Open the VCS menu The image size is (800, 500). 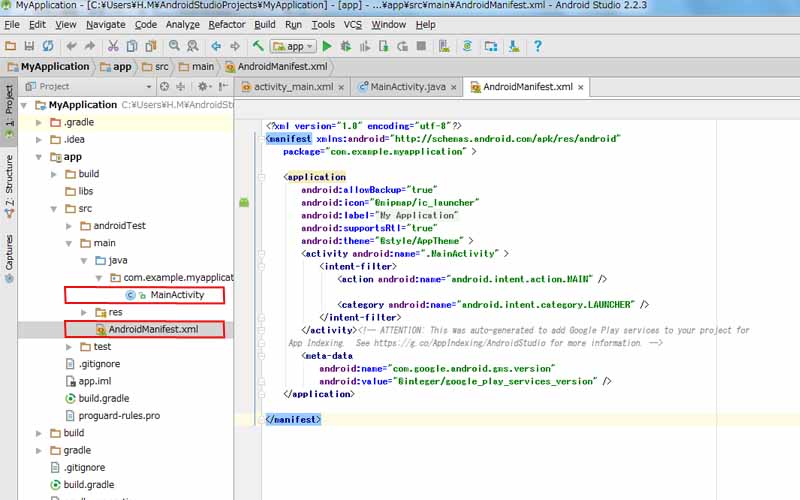click(x=353, y=24)
